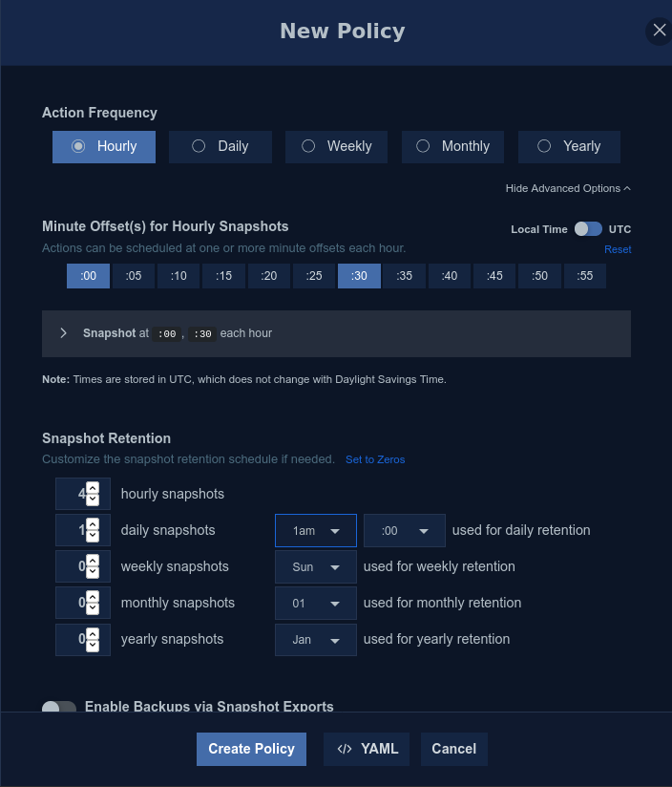
Task: Toggle the :10 minute offset
Action: click(178, 276)
